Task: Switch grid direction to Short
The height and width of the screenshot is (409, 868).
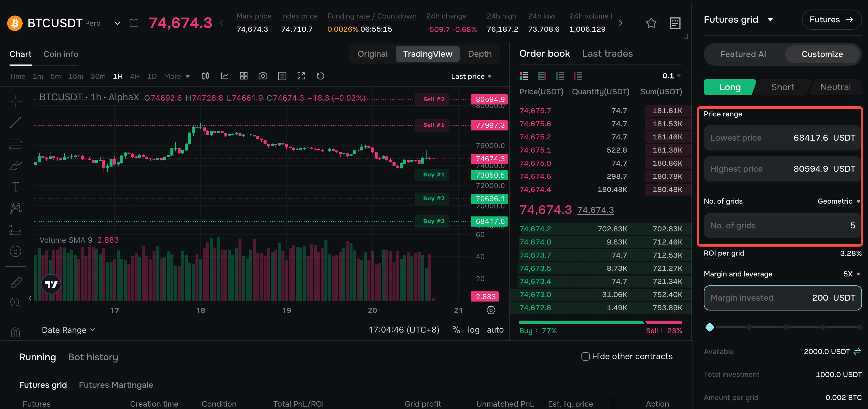Action: (x=782, y=87)
